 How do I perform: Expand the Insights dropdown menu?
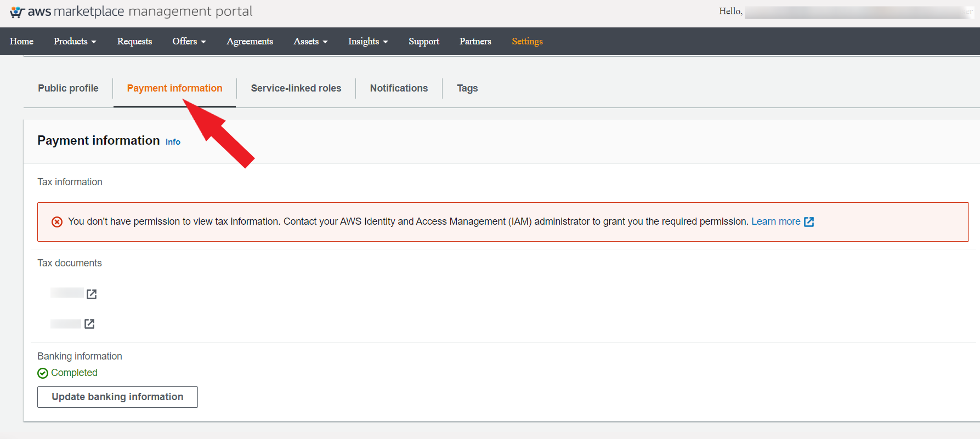(368, 41)
